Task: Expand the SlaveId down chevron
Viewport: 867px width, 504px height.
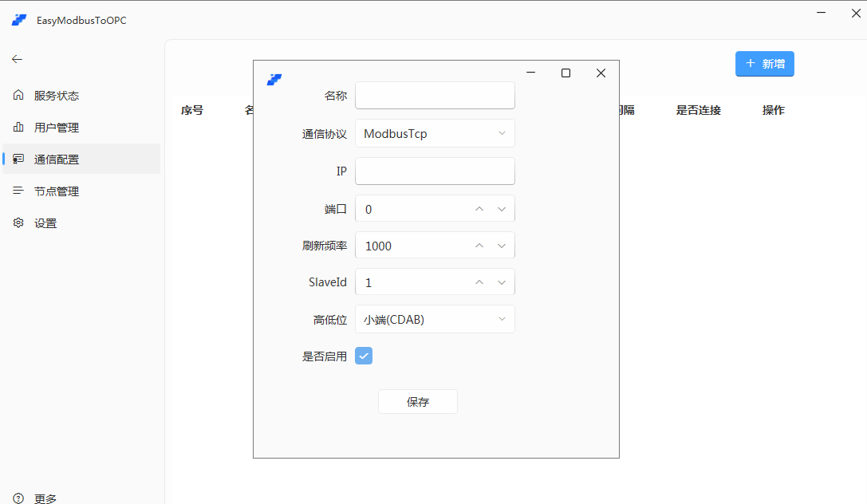Action: pos(502,282)
